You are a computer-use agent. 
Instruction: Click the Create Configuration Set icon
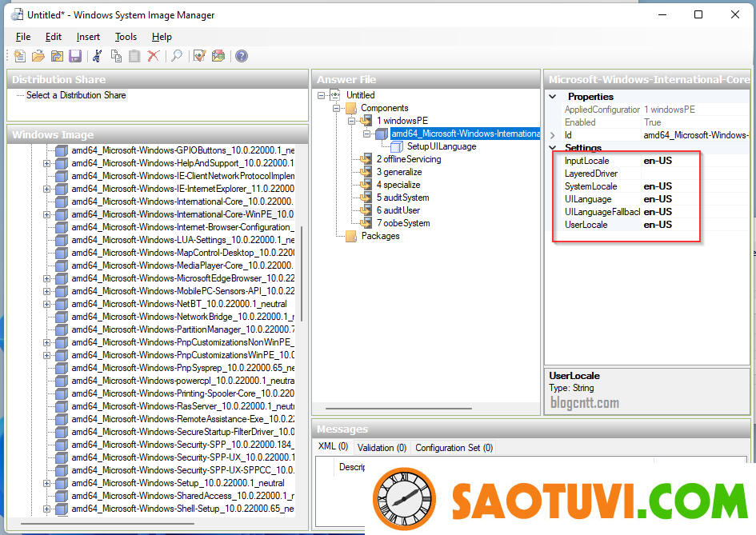218,56
